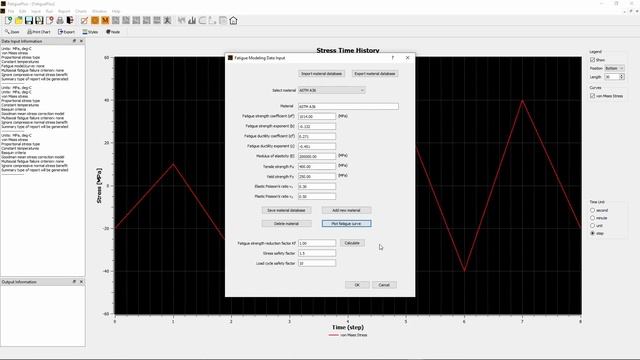Select the second time unit radio
Viewport: 640px width, 360px height.
tap(592, 210)
